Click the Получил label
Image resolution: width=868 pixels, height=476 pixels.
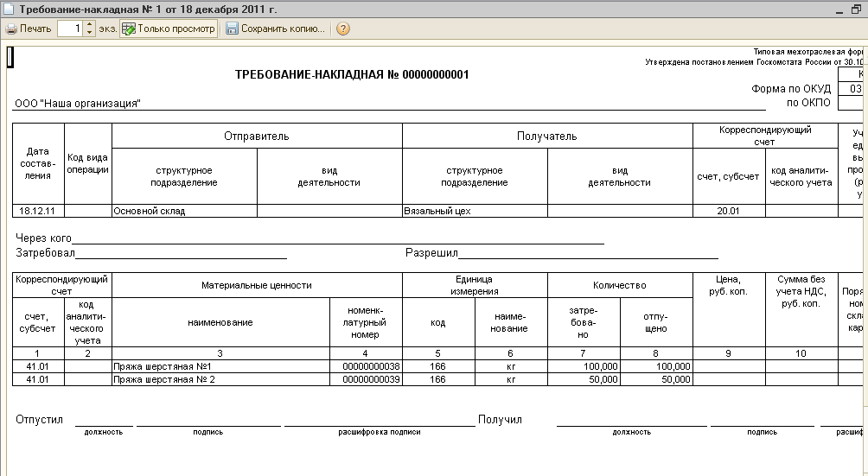point(500,420)
